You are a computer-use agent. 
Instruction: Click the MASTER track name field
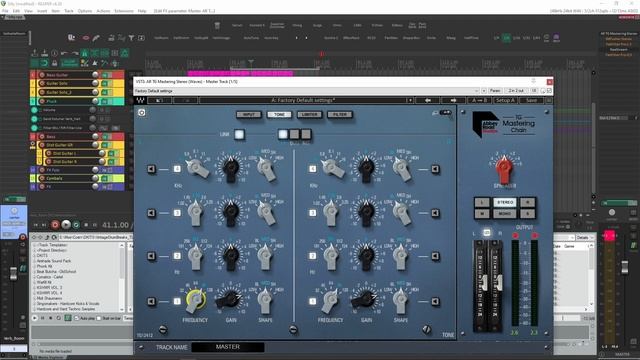(x=228, y=347)
